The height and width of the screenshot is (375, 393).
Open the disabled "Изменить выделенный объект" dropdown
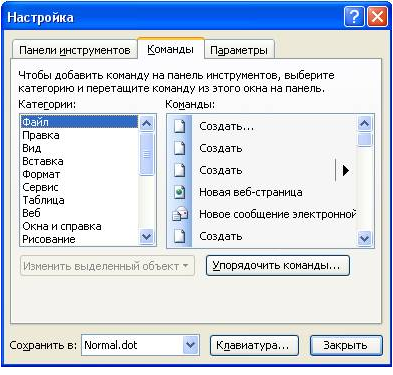click(107, 266)
